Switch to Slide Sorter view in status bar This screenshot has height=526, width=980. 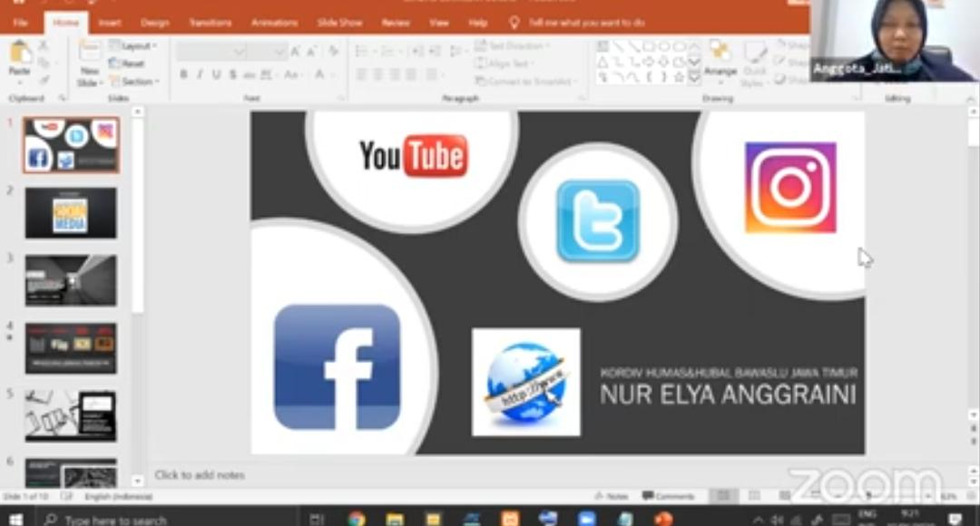point(753,496)
